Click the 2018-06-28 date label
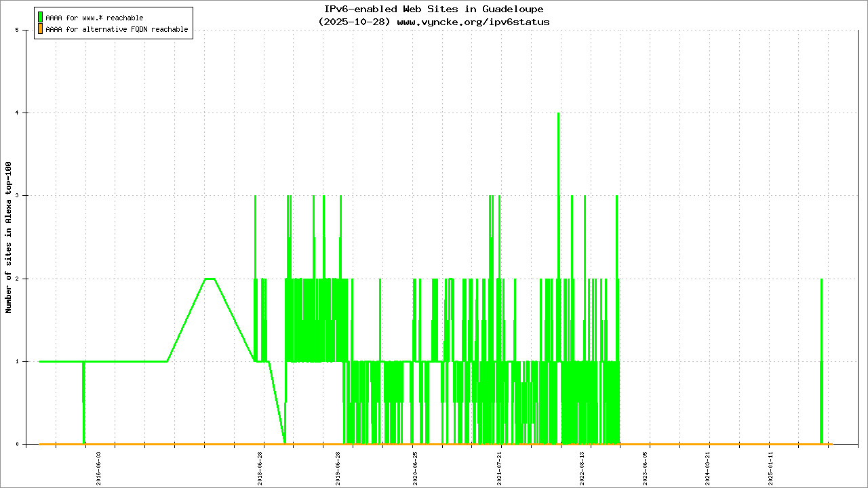The width and height of the screenshot is (868, 488). 260,468
